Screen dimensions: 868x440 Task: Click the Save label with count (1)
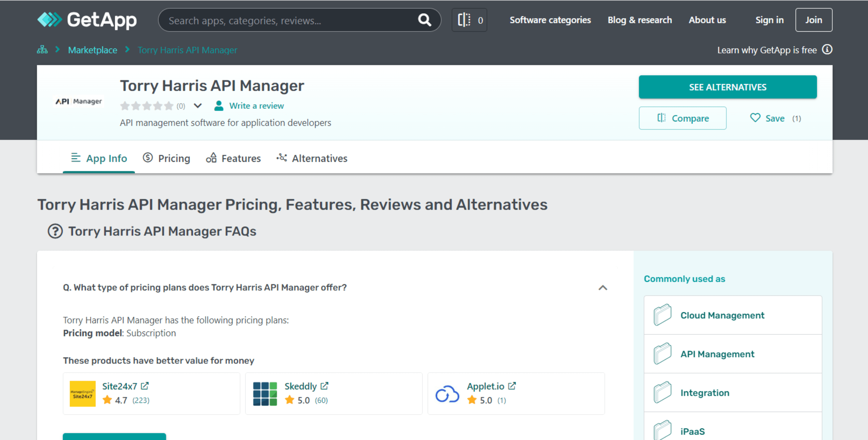(x=783, y=118)
